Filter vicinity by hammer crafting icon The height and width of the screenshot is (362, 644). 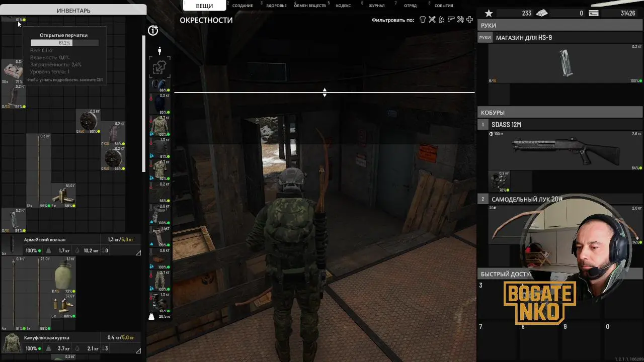(x=460, y=20)
